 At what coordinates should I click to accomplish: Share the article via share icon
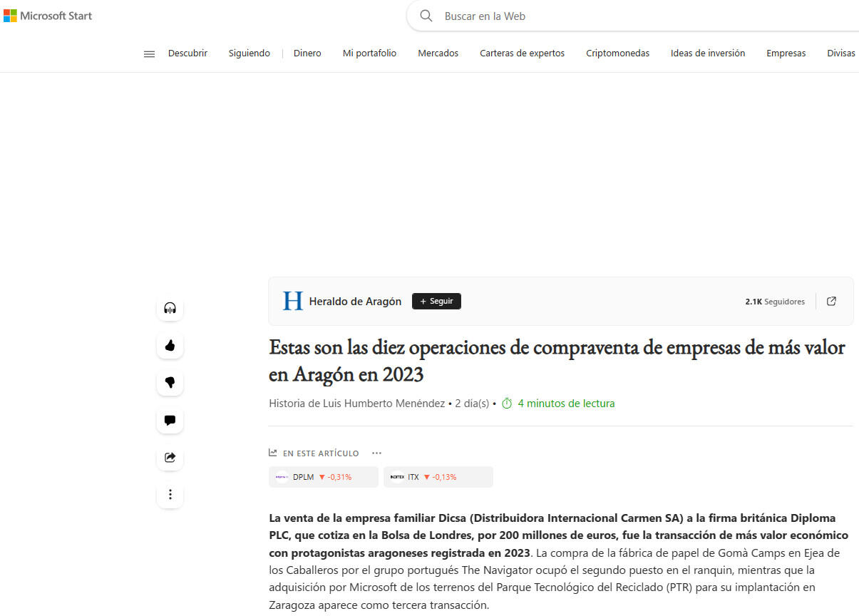click(x=170, y=458)
